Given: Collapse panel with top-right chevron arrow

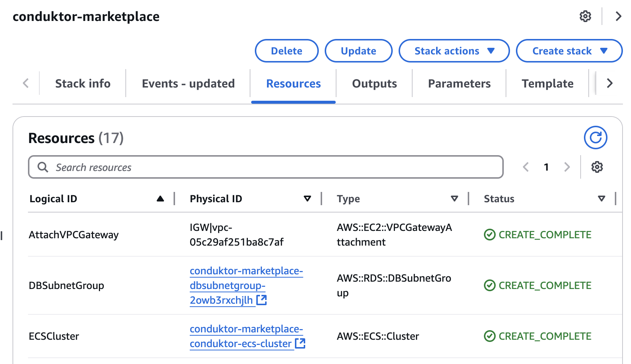Looking at the screenshot, I should (x=618, y=16).
